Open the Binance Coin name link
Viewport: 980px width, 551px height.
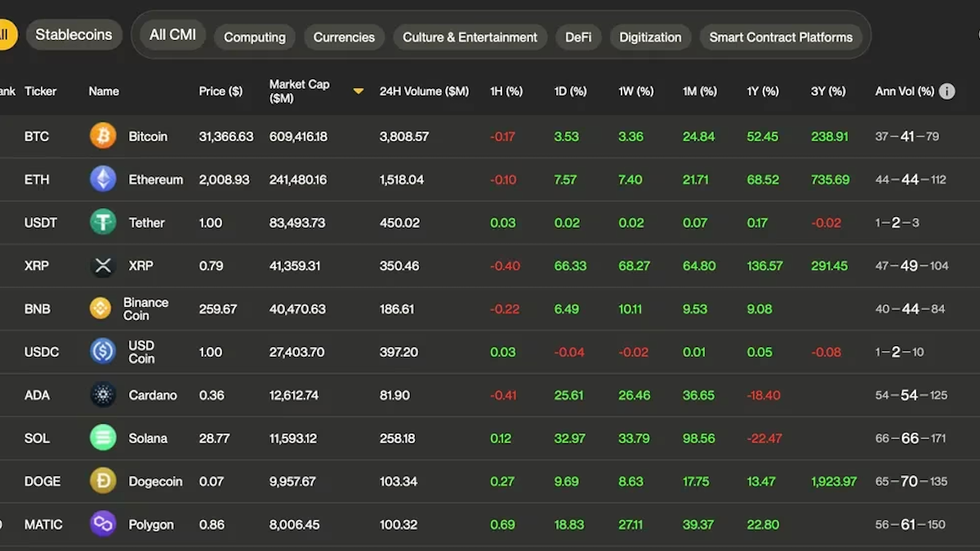coord(146,309)
